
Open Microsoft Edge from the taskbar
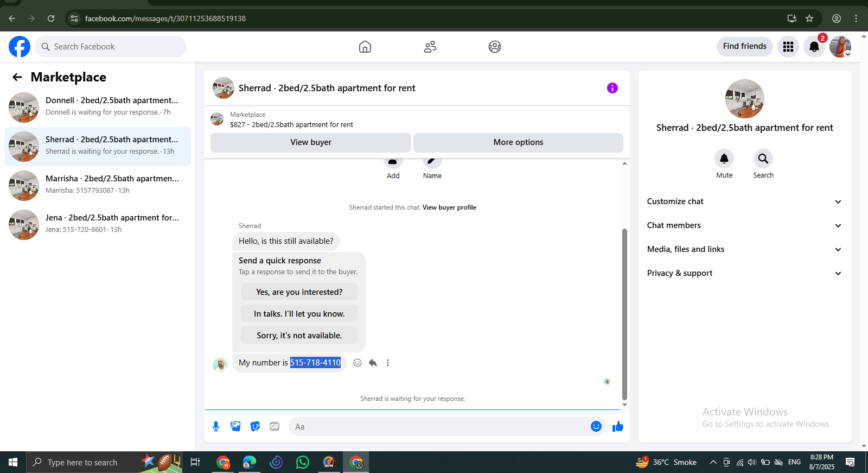coord(250,462)
